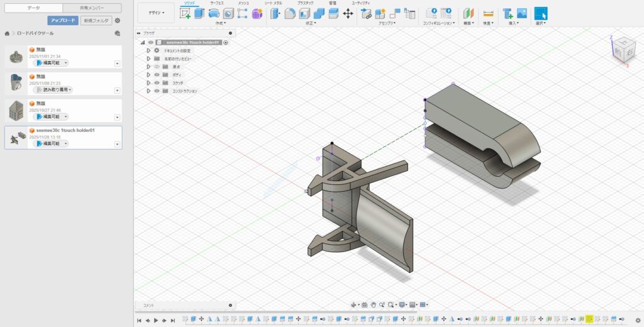
Task: Select the Create Sketch tool
Action: tap(185, 13)
